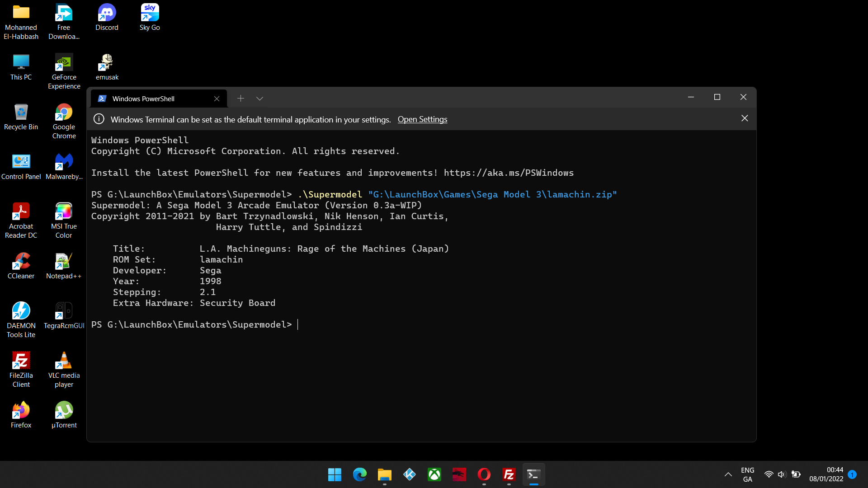The image size is (868, 488).
Task: Select the emusak desktop shortcut
Action: [x=107, y=68]
